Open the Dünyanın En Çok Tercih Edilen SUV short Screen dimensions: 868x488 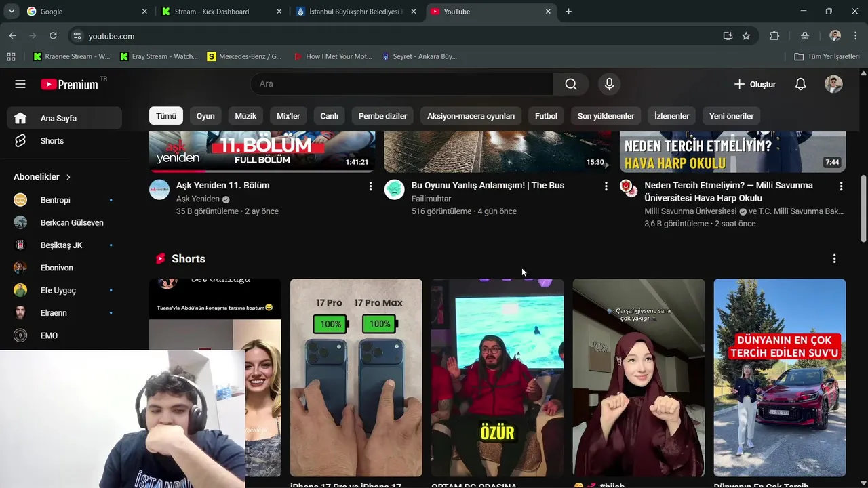click(780, 378)
